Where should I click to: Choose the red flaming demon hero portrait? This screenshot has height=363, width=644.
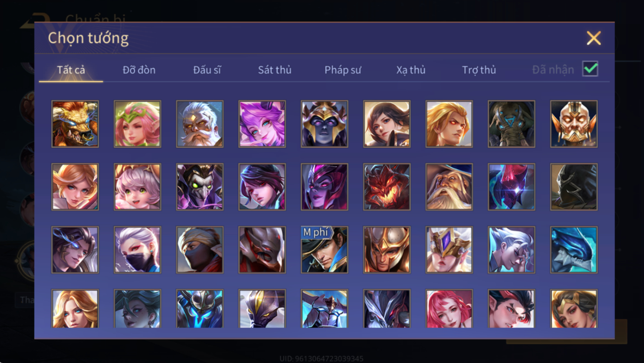(x=387, y=187)
